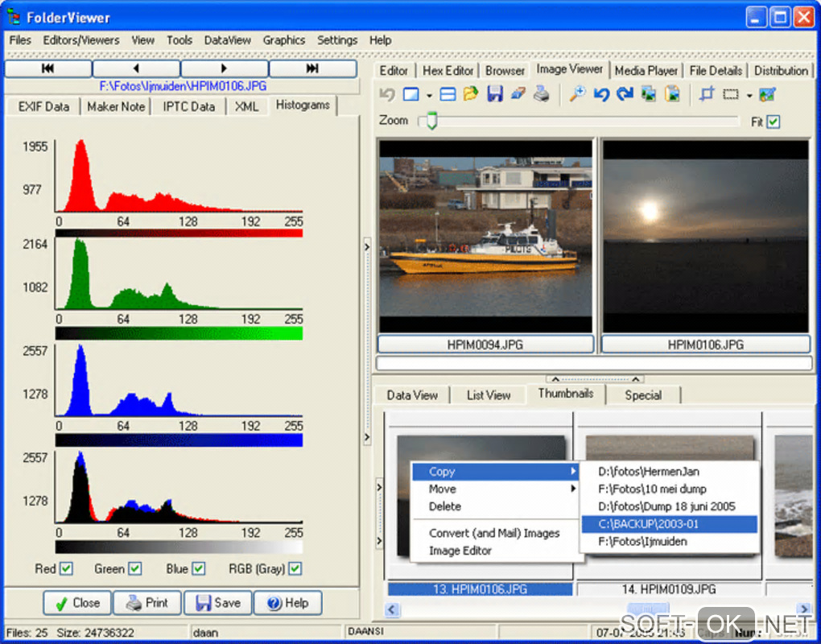821x644 pixels.
Task: Click the magnifying glass zoom icon
Action: click(577, 94)
